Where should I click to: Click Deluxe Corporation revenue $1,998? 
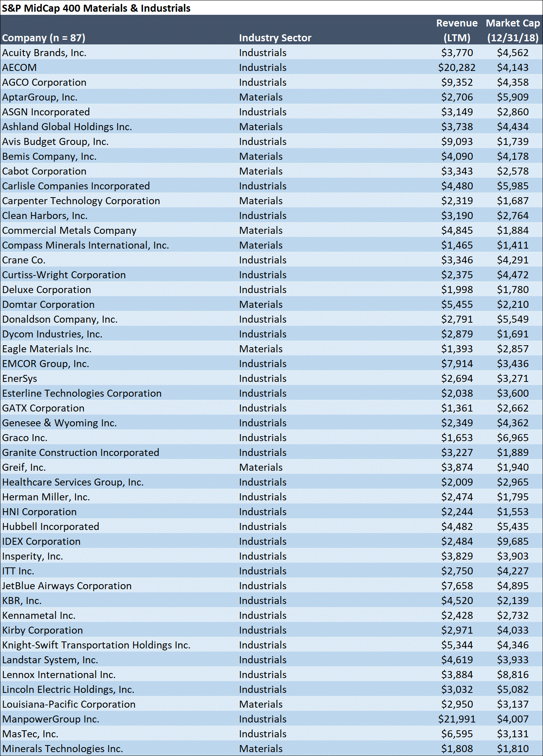(x=457, y=290)
